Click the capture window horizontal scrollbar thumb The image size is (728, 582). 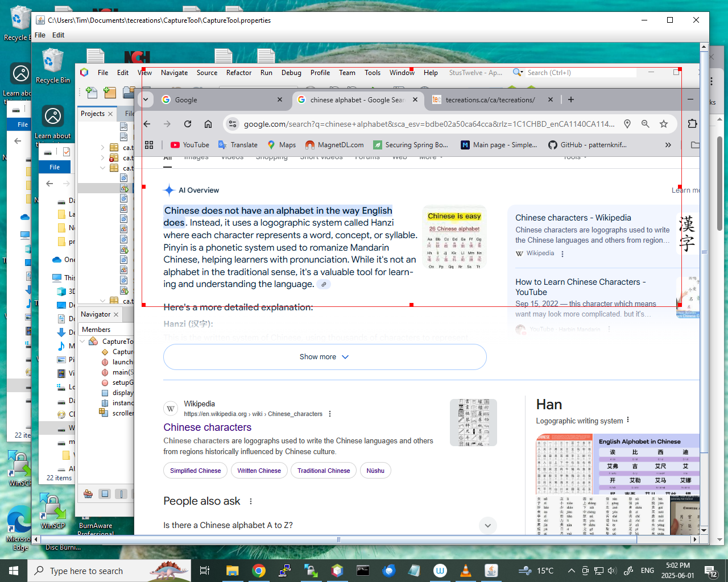point(338,539)
